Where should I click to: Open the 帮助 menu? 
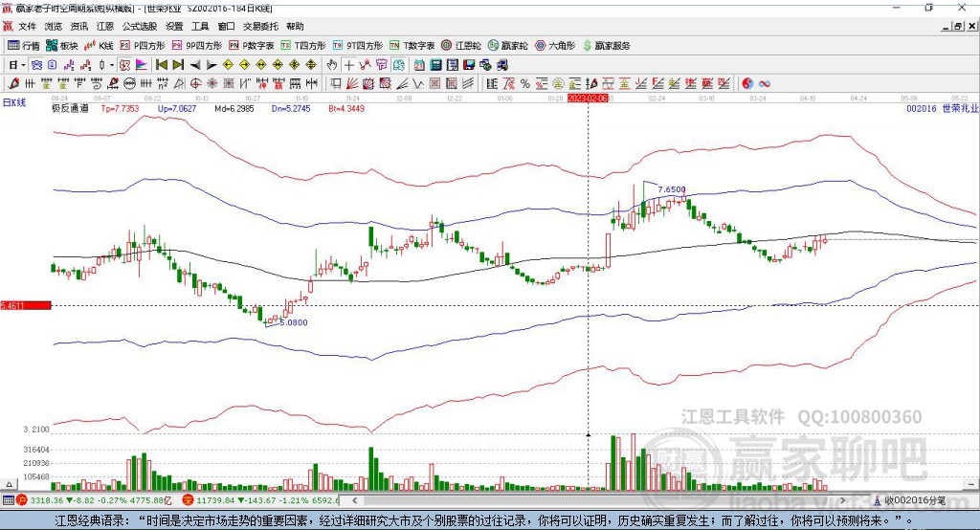(295, 26)
